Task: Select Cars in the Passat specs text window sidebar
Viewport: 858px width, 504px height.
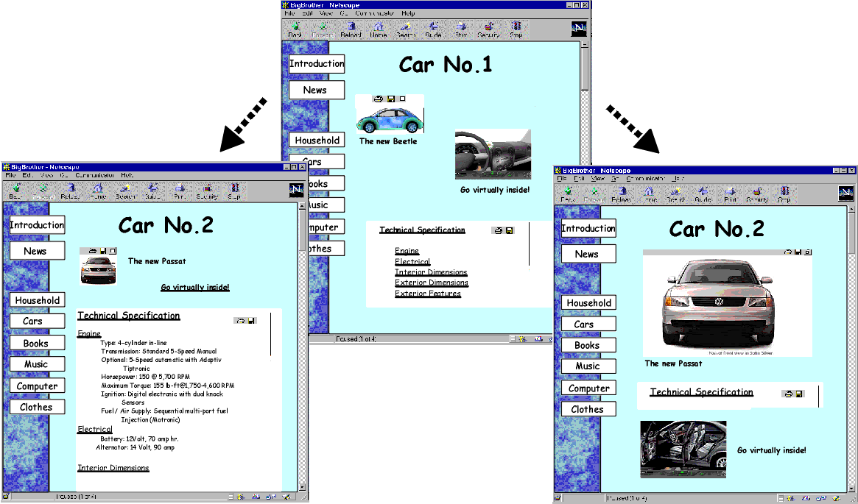Action: (38, 321)
